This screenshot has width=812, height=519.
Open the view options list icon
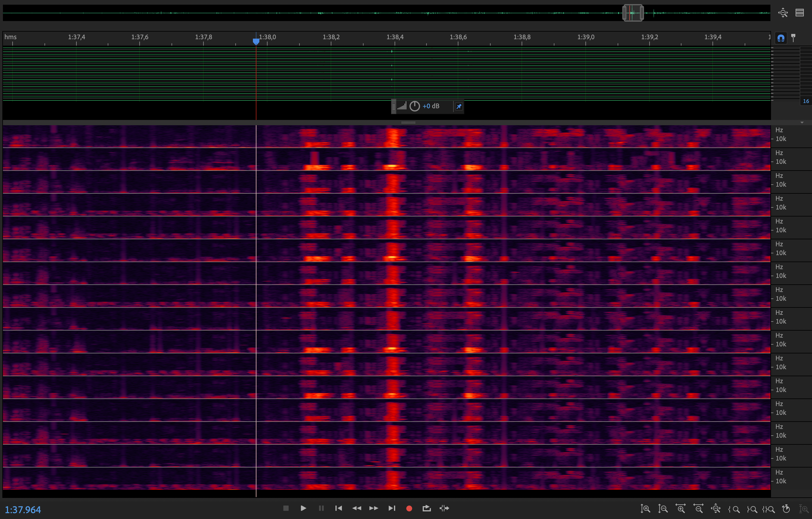click(799, 13)
